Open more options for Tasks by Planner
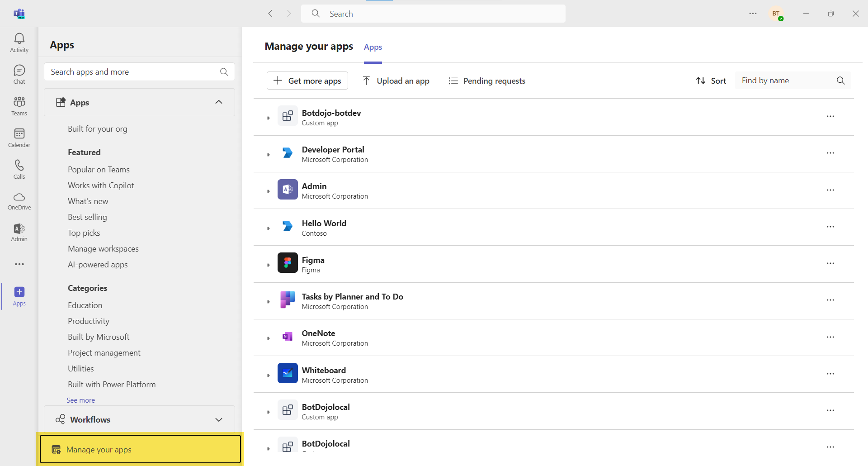Screen dimensions: 868x466 tap(830, 300)
